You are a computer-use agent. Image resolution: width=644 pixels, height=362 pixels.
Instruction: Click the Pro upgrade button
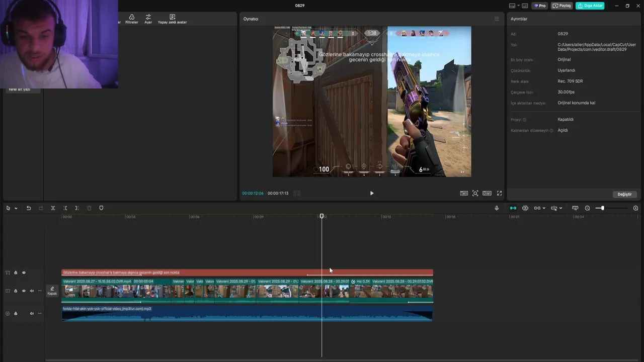click(540, 6)
